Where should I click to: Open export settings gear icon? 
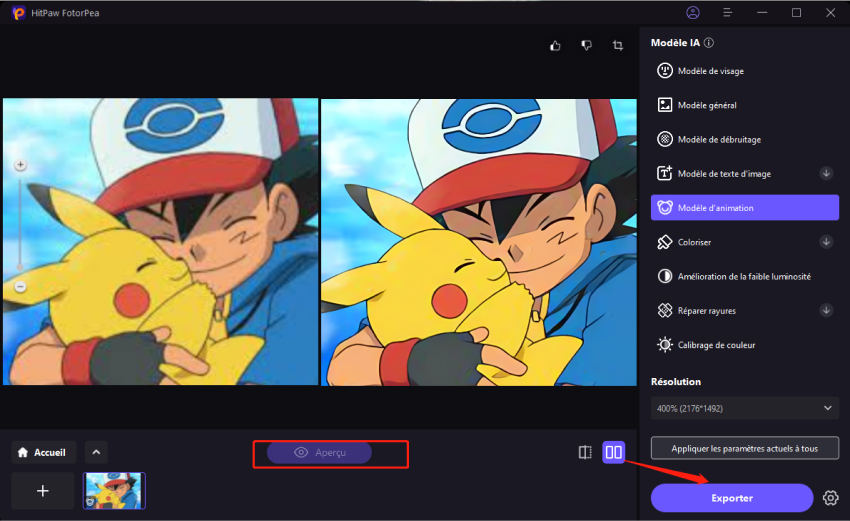830,498
